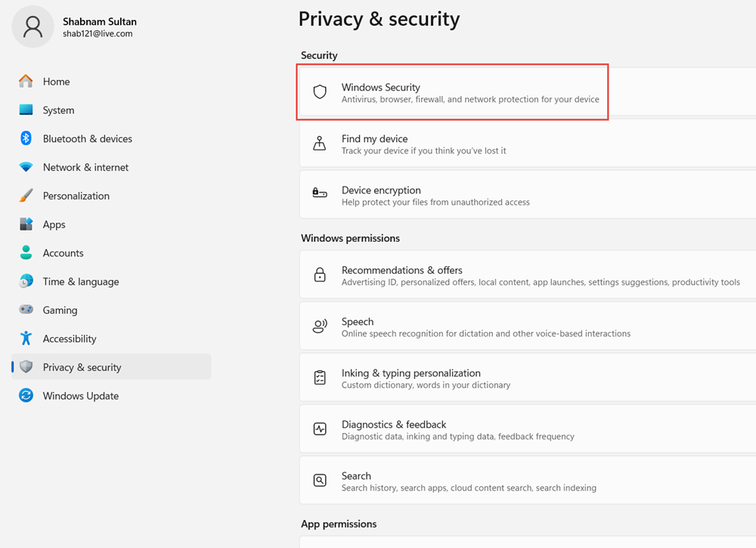
Task: Open Bluetooth & devices section
Action: [111, 138]
